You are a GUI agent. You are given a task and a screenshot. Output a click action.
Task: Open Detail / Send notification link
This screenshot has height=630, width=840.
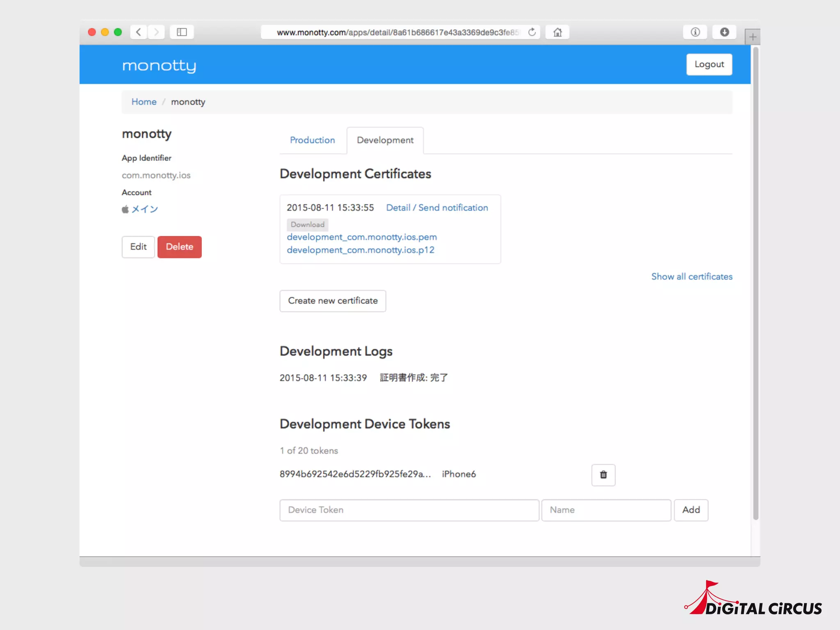437,208
